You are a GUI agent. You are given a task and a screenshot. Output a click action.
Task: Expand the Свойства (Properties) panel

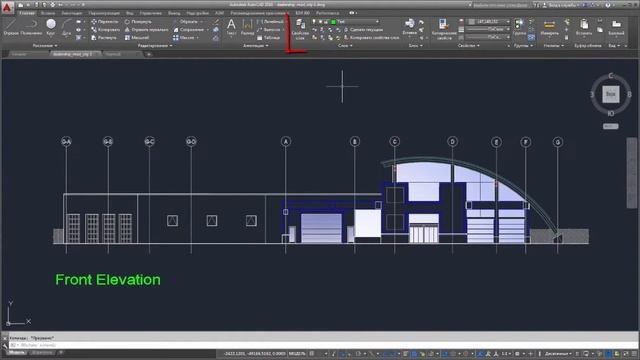[469, 46]
